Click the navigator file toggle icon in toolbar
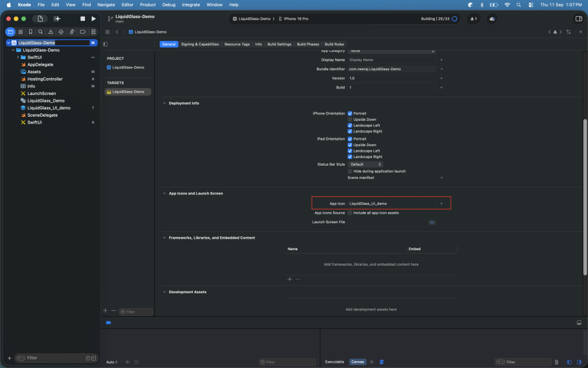The width and height of the screenshot is (588, 368). point(40,19)
